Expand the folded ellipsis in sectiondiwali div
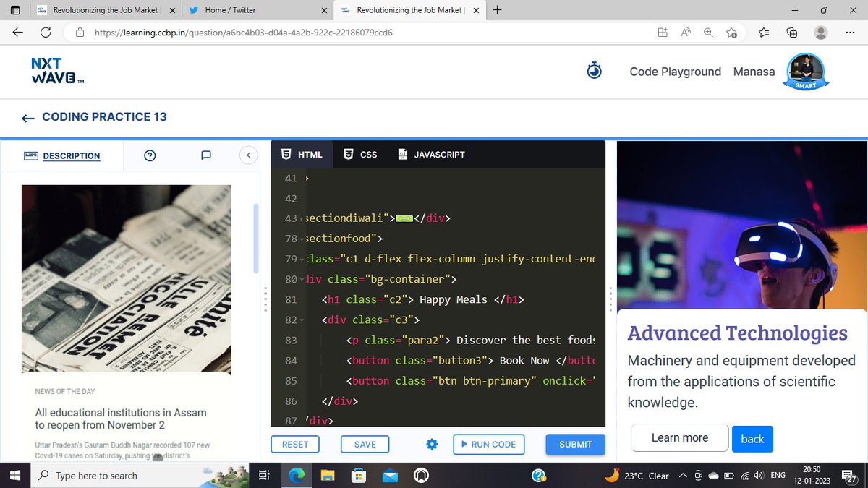The height and width of the screenshot is (488, 868). tap(404, 218)
